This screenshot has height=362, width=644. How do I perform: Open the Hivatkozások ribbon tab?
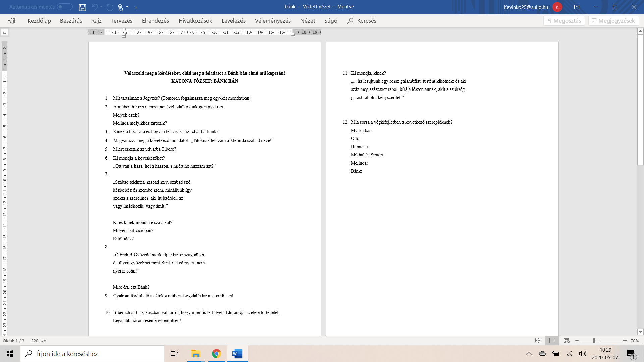[195, 21]
